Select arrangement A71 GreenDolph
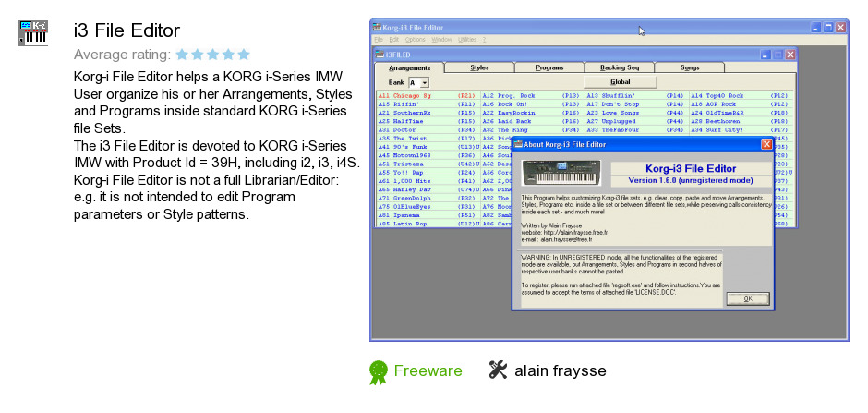This screenshot has width=868, height=413. pyautogui.click(x=428, y=199)
